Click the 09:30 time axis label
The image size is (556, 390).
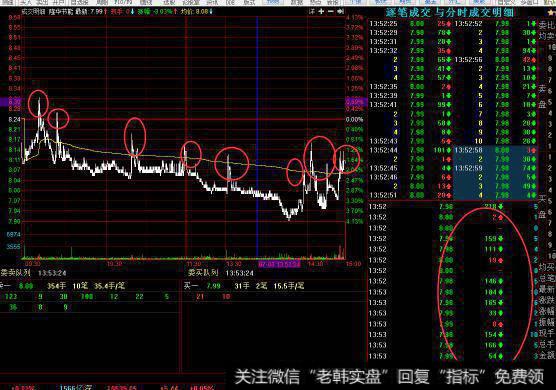pos(32,264)
